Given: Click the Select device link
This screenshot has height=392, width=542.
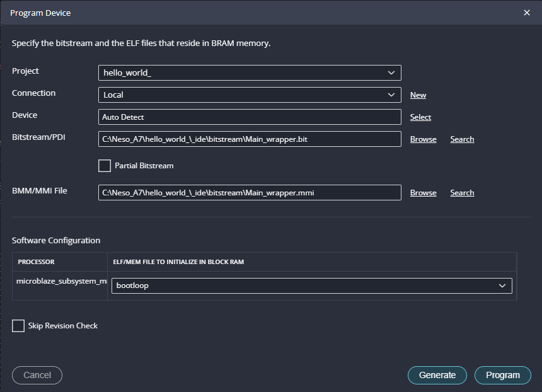Looking at the screenshot, I should (420, 117).
